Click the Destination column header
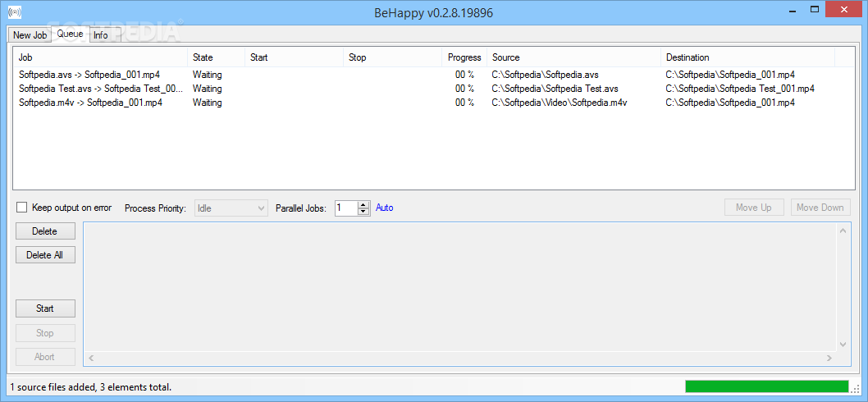 pos(747,57)
